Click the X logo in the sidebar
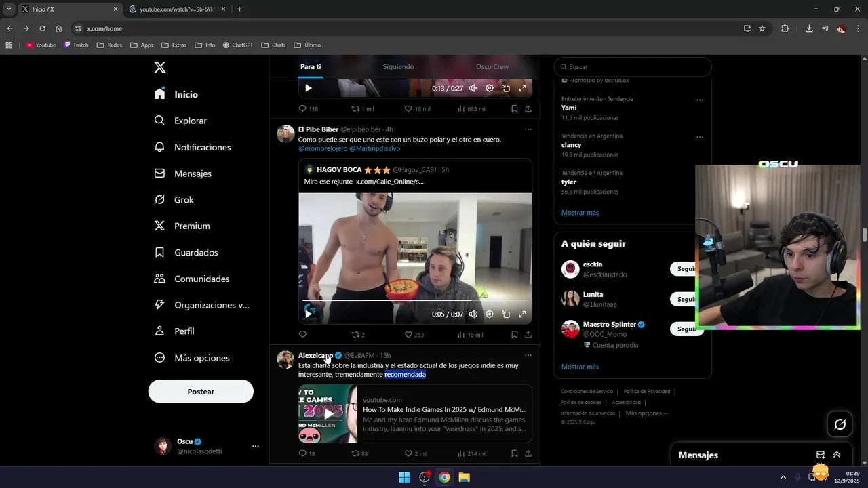 coord(159,67)
